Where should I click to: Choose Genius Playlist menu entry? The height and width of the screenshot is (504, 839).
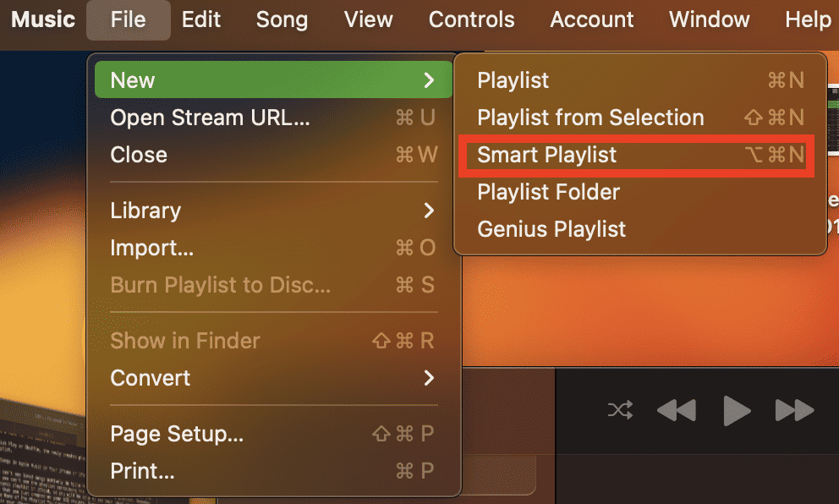click(551, 229)
